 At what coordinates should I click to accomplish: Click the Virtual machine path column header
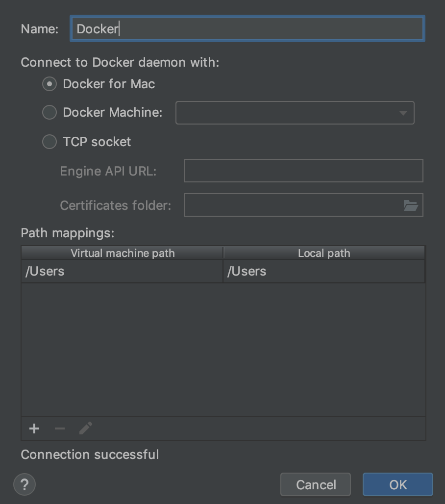point(123,253)
